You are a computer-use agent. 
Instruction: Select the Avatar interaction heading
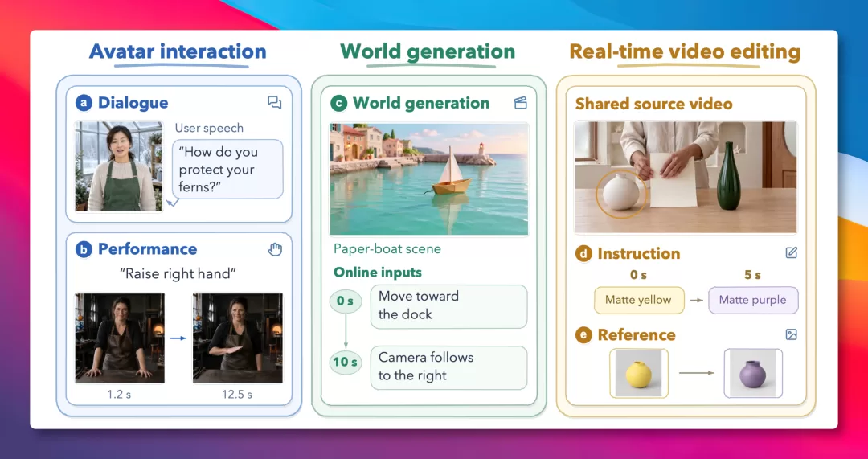click(178, 51)
